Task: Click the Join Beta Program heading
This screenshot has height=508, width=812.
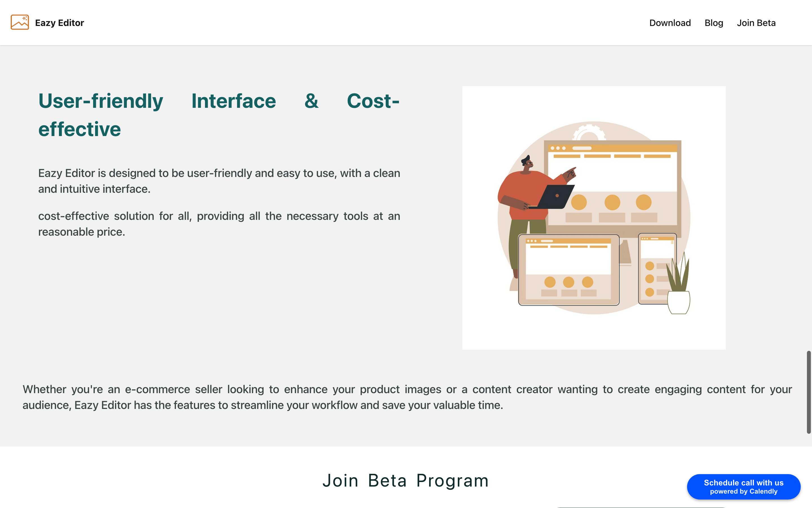Action: click(x=406, y=480)
